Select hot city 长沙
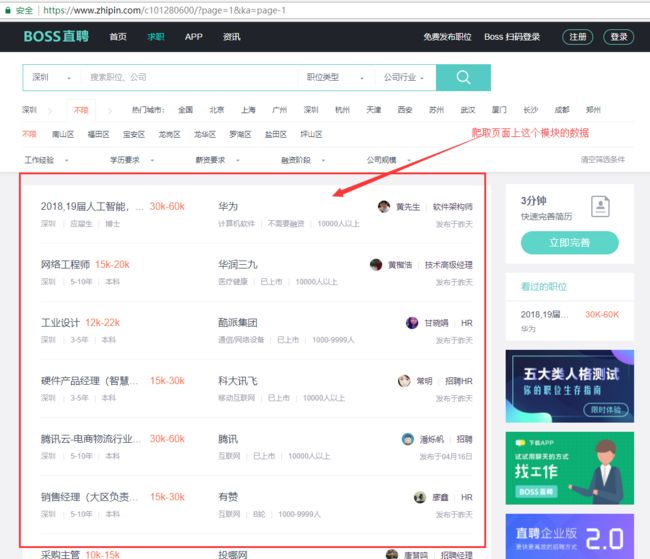650x559 pixels. (x=531, y=110)
